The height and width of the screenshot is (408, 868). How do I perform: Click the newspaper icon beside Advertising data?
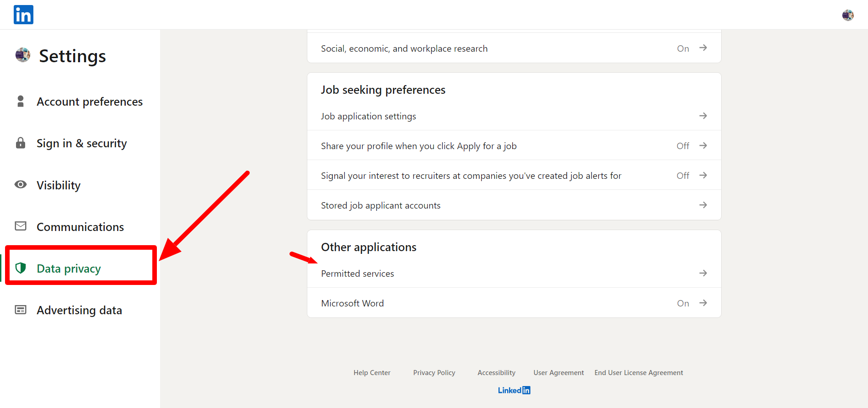tap(21, 310)
